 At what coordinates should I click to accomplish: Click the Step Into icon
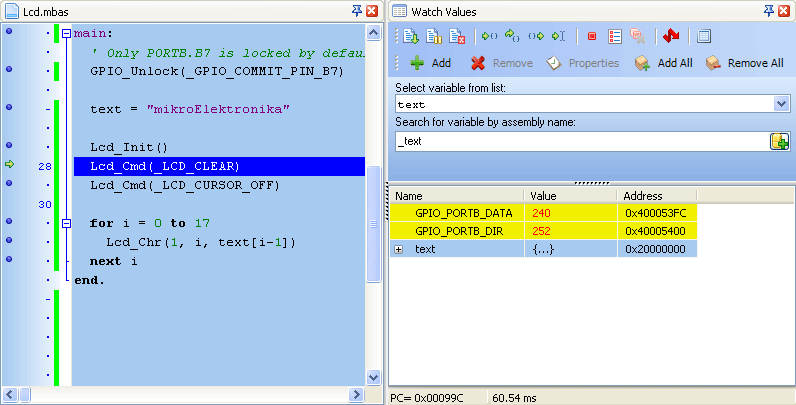tap(489, 36)
